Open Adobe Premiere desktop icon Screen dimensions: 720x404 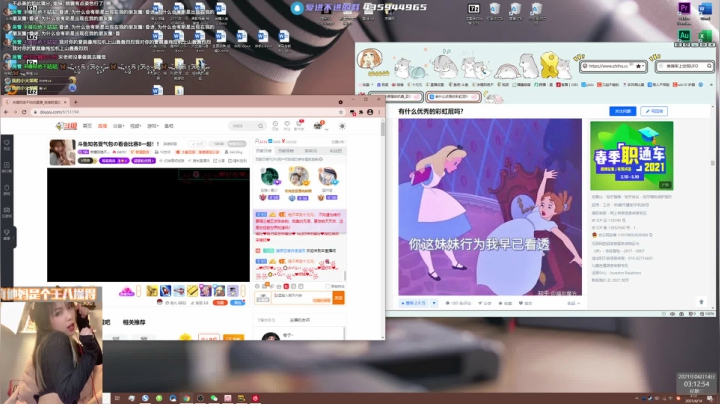tap(684, 8)
